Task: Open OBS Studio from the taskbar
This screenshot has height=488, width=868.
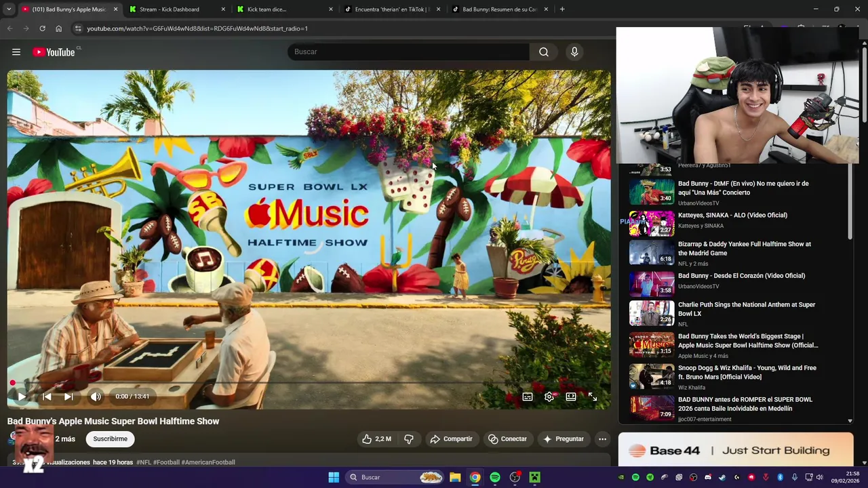Action: point(515,477)
